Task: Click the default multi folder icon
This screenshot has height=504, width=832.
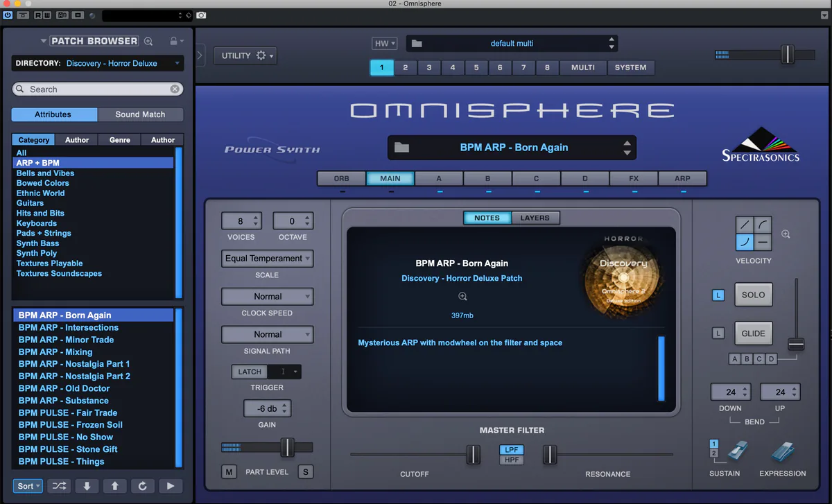Action: pos(417,44)
